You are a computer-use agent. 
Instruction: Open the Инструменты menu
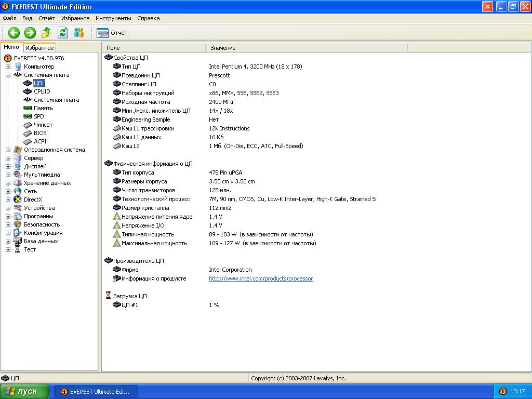tap(113, 18)
